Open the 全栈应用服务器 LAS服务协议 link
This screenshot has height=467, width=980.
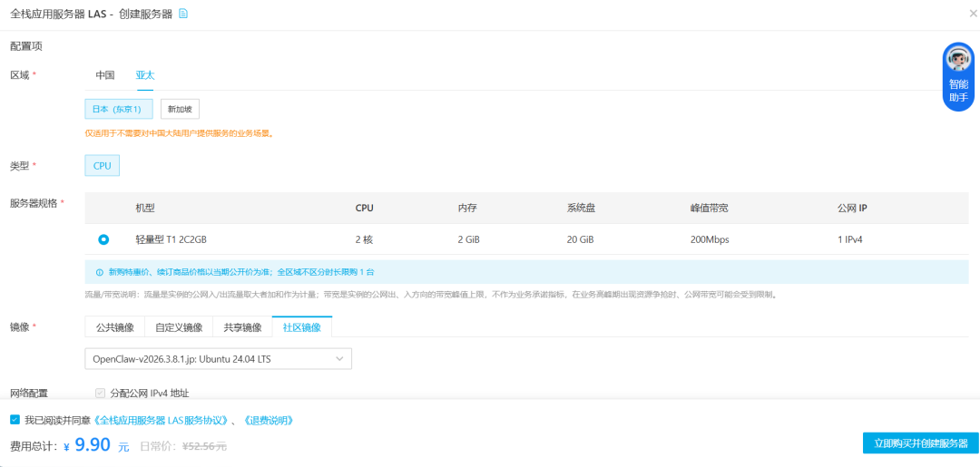point(162,420)
